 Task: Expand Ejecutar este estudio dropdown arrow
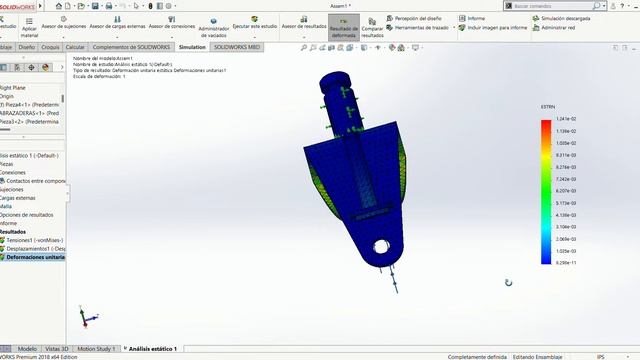click(x=255, y=37)
